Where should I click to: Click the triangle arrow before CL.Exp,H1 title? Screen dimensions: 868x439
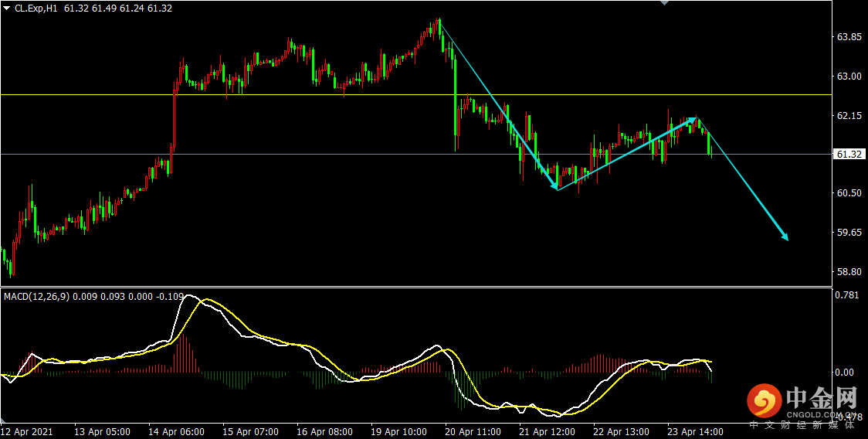tap(6, 9)
